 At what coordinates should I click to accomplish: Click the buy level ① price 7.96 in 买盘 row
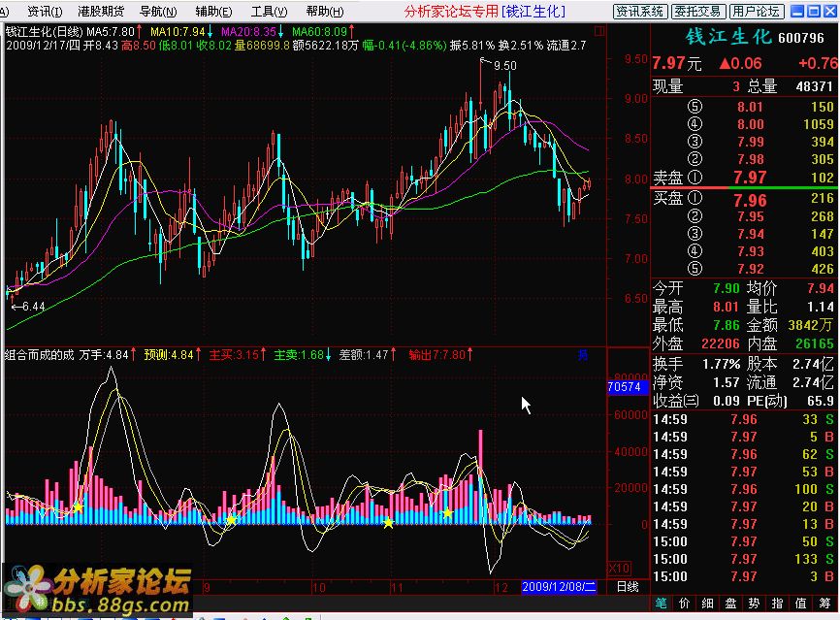[x=750, y=201]
